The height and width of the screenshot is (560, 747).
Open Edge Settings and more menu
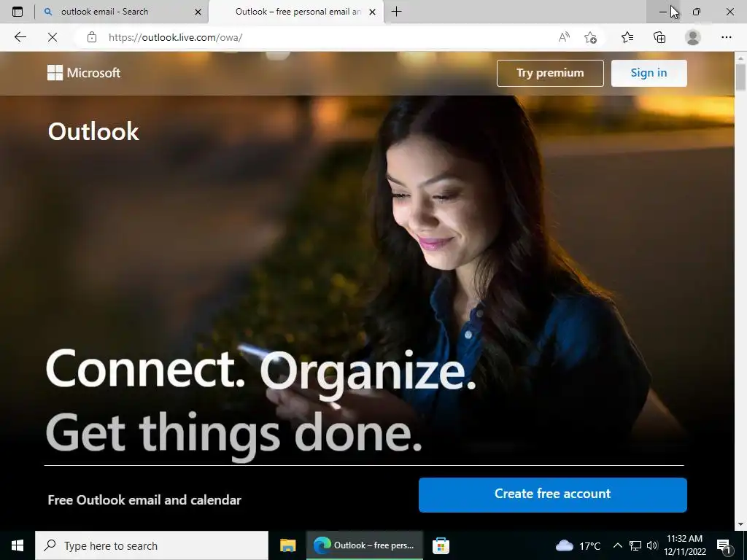pyautogui.click(x=726, y=37)
